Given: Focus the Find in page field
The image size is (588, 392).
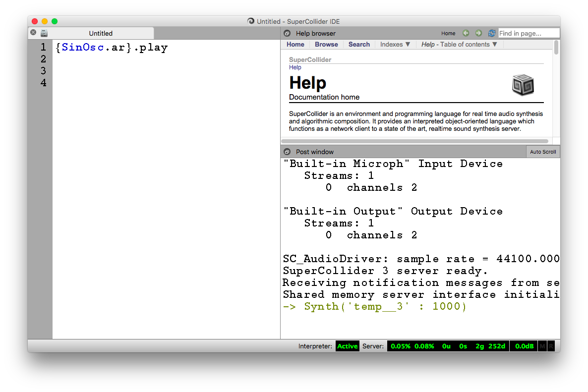Looking at the screenshot, I should pyautogui.click(x=529, y=33).
